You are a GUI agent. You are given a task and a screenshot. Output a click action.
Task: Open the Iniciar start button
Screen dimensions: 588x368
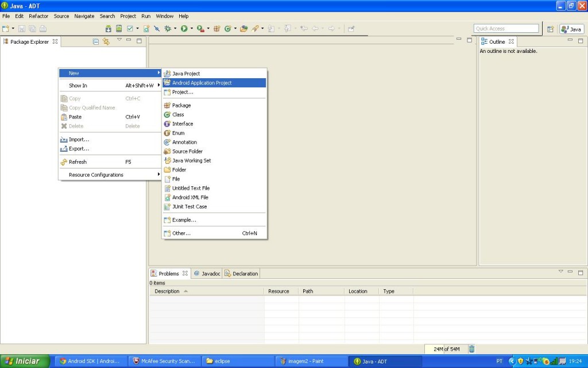(x=24, y=361)
